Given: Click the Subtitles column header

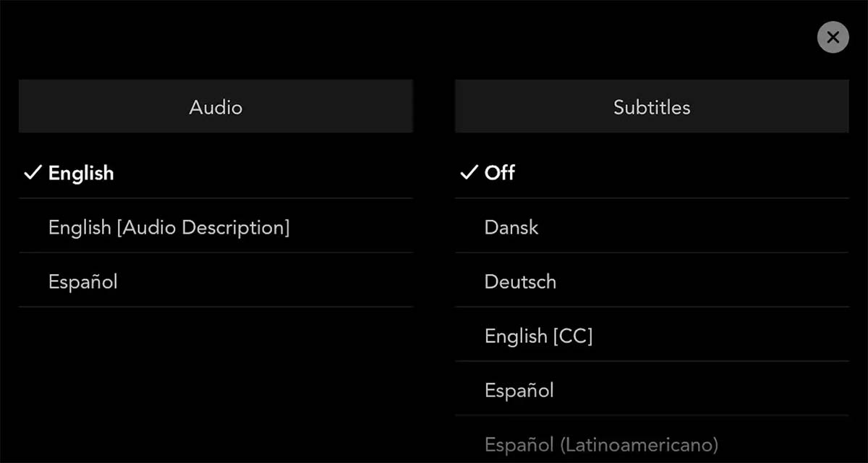Looking at the screenshot, I should pyautogui.click(x=652, y=107).
